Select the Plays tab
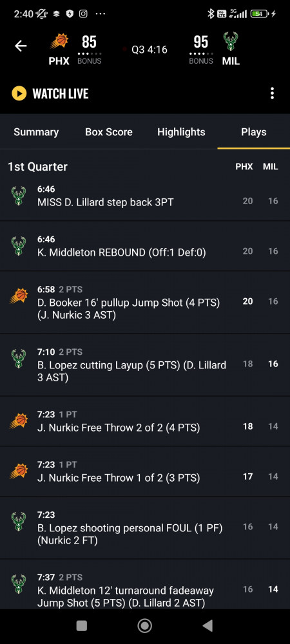290x644 pixels. tap(254, 132)
